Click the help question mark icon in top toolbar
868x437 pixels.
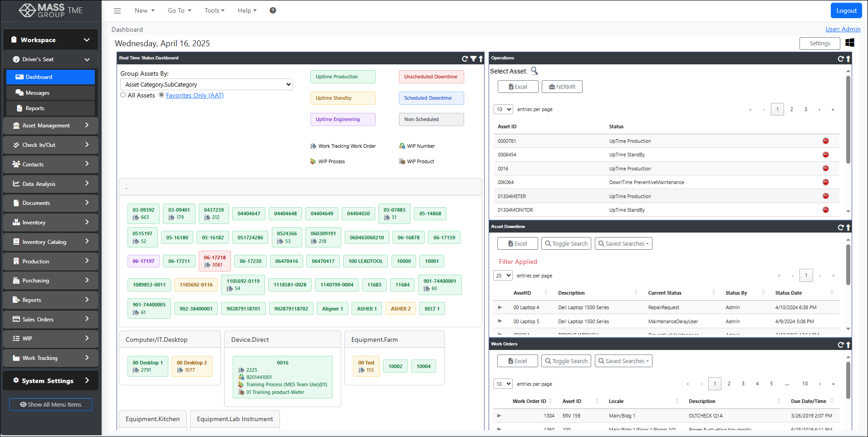(x=273, y=10)
